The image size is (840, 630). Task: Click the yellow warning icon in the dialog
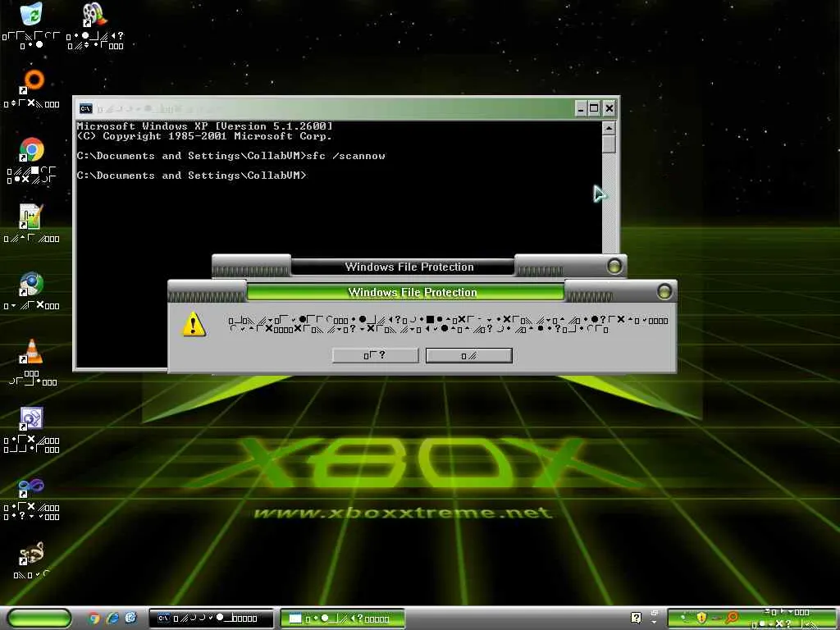[194, 324]
